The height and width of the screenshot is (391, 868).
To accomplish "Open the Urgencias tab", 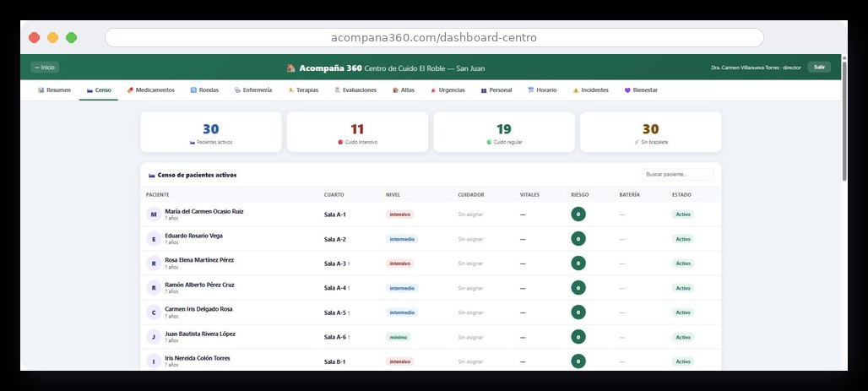I will (x=448, y=90).
